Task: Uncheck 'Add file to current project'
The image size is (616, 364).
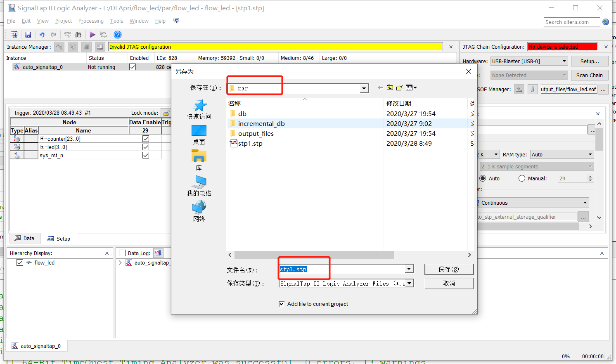Action: (282, 304)
